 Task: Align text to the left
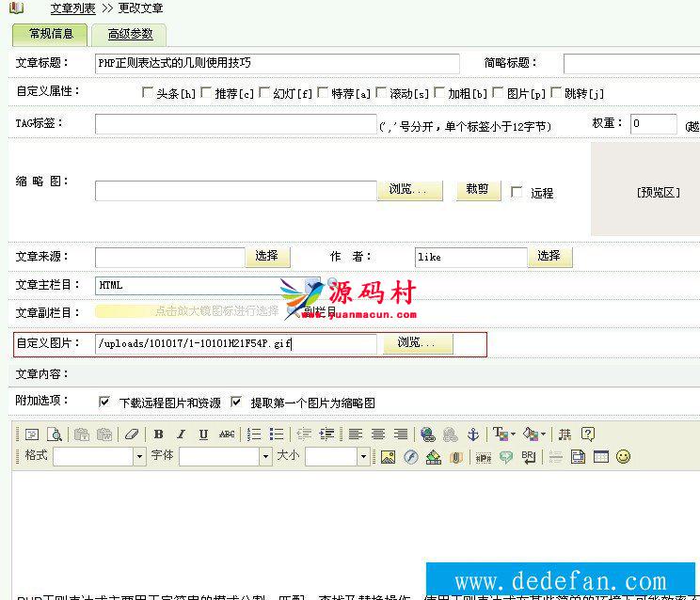(x=356, y=434)
